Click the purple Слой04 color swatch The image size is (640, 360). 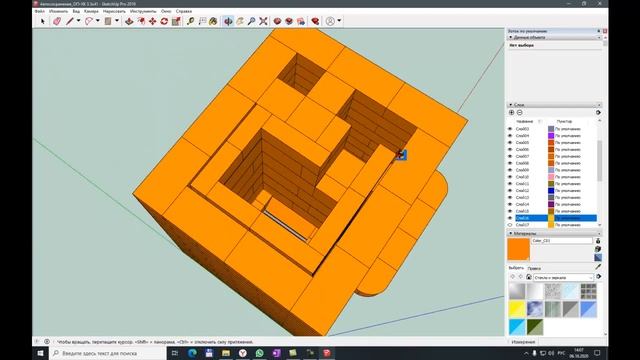[x=551, y=136]
